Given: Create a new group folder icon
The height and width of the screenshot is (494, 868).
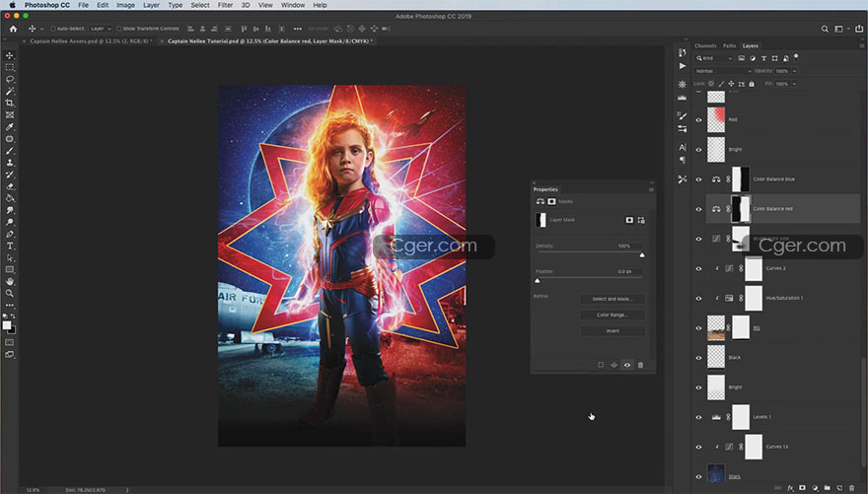Looking at the screenshot, I should pos(827,488).
